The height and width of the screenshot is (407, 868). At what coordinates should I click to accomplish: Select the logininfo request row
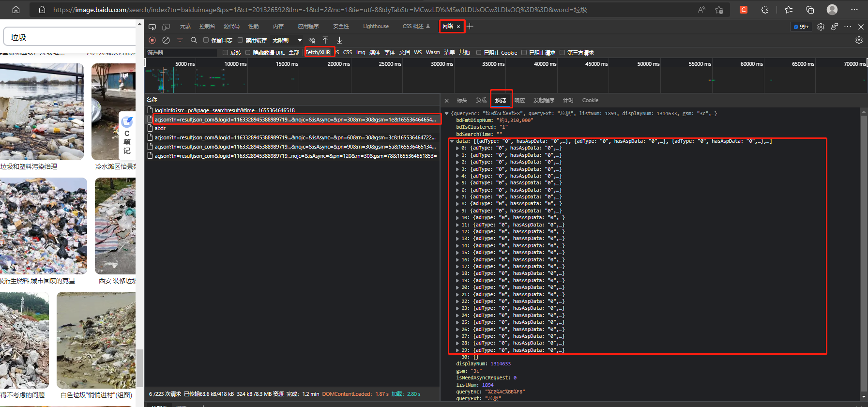(292, 110)
